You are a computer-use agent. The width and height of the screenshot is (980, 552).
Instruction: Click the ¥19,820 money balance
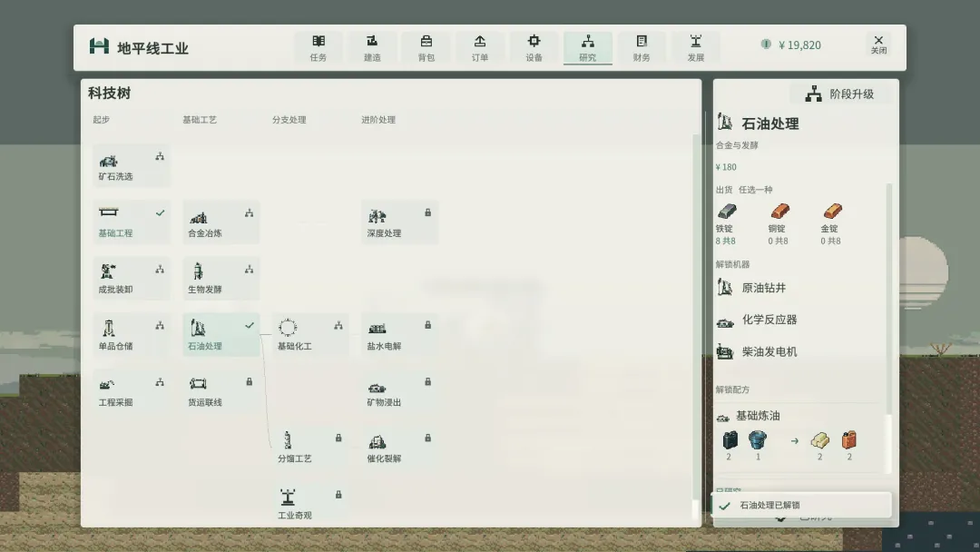[791, 45]
